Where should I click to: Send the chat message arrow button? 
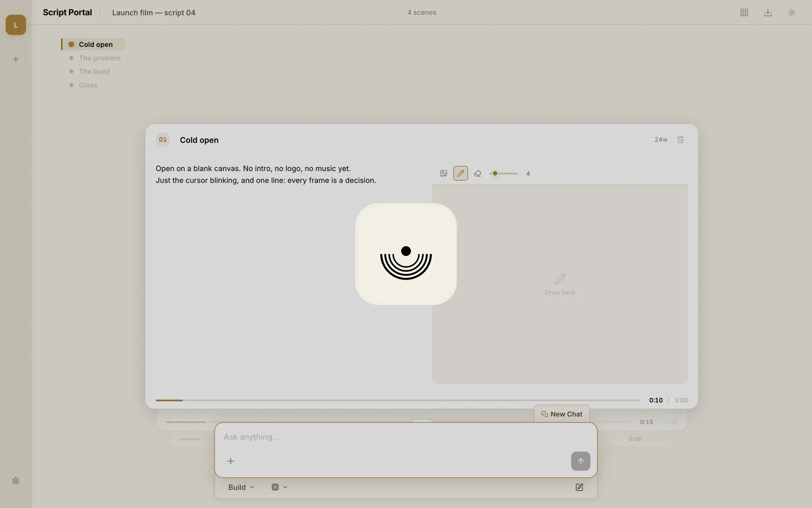[x=581, y=461]
